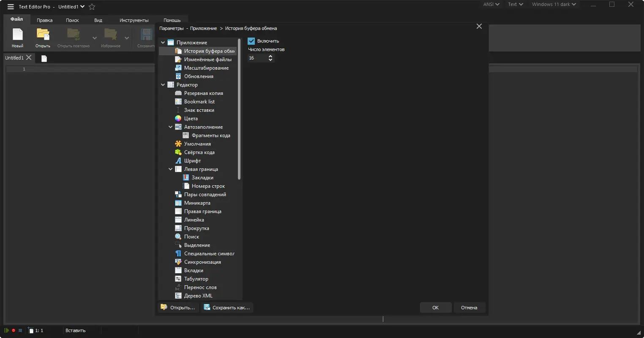
Task: Click the Открыть... button in dialog footer
Action: (x=178, y=308)
